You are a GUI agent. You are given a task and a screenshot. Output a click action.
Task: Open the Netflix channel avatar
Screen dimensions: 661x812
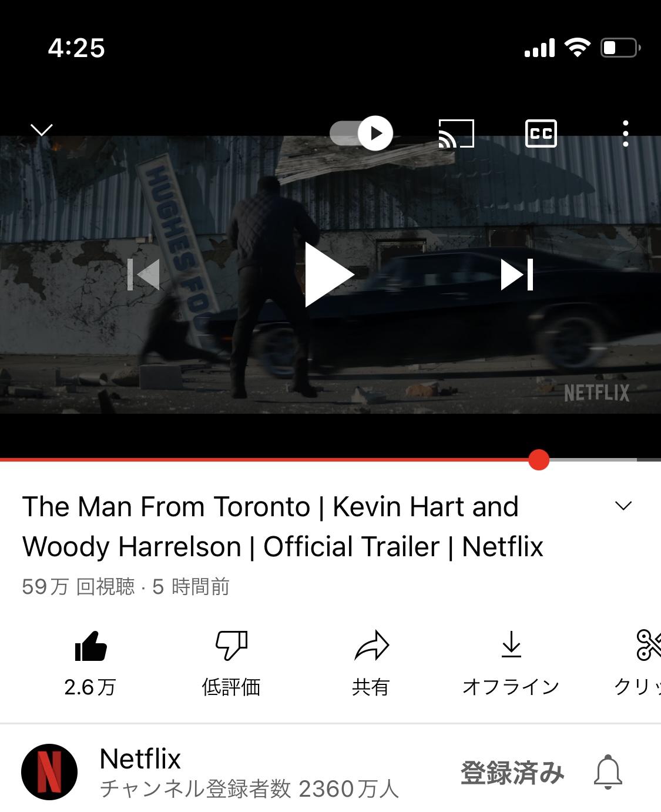coord(49,772)
